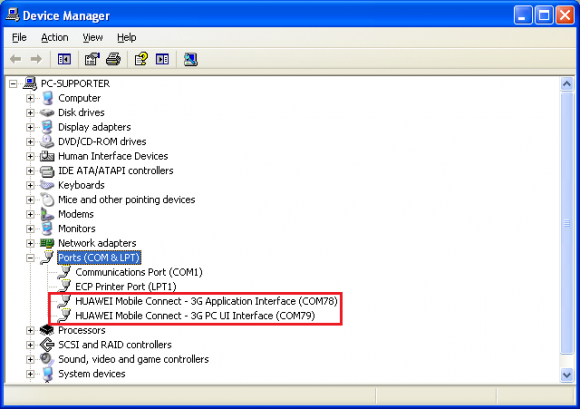
Task: Click the Help question mark toolbar icon
Action: click(x=141, y=59)
